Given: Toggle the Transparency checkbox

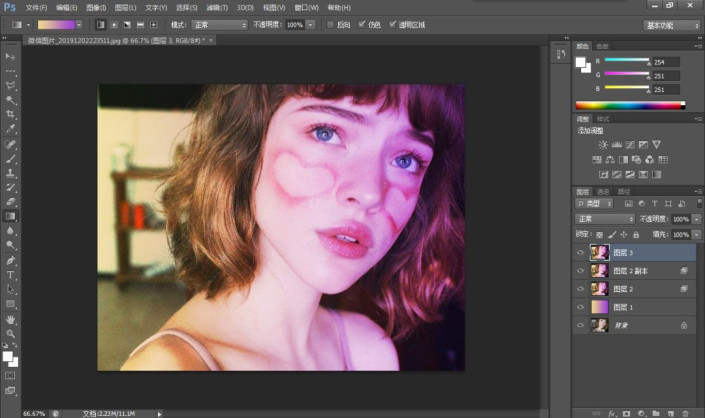Looking at the screenshot, I should coord(393,25).
